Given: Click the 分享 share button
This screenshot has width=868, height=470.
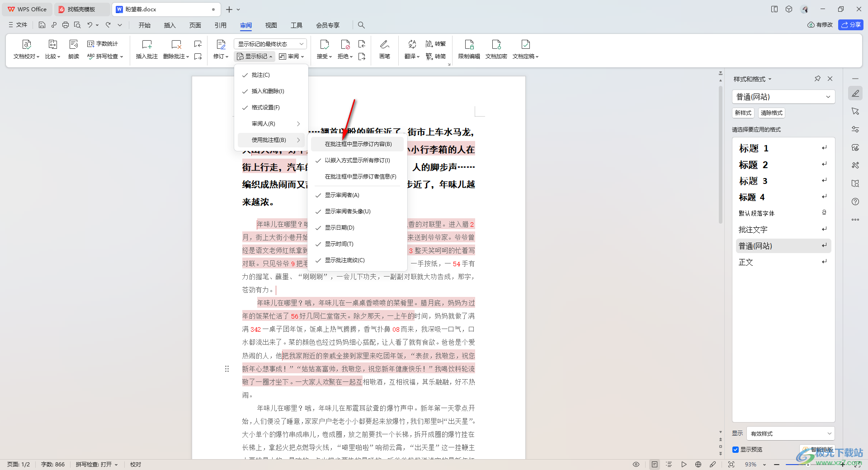Looking at the screenshot, I should pos(851,25).
